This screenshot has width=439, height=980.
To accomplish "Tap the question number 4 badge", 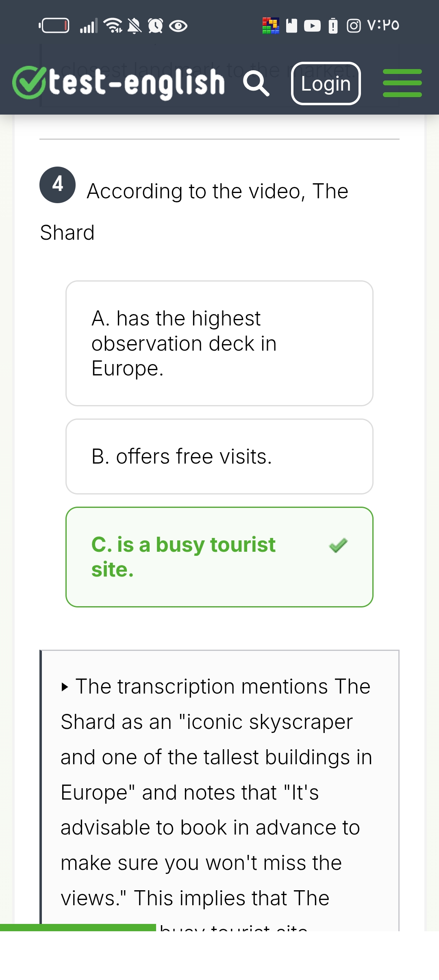I will 57,184.
